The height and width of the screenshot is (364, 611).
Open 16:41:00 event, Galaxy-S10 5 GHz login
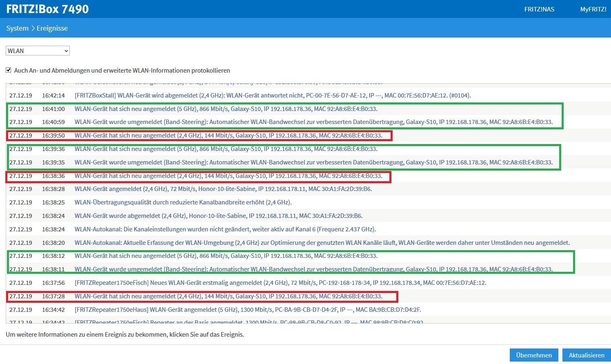click(226, 109)
